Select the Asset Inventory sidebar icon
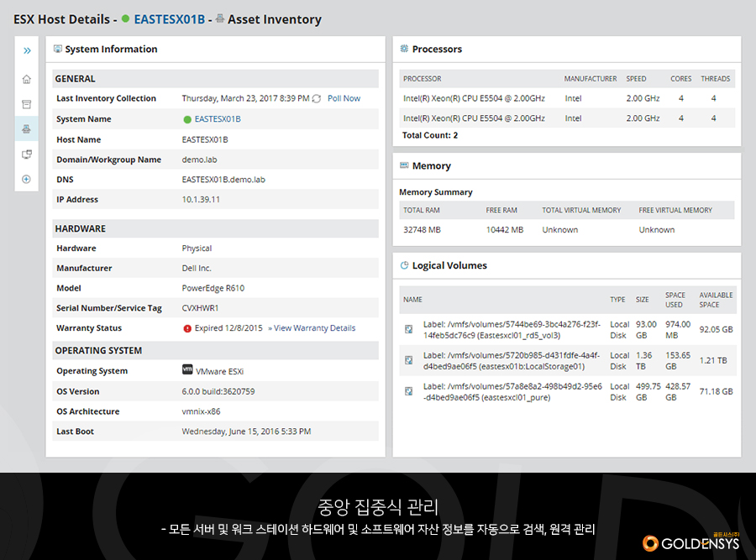 [27, 128]
